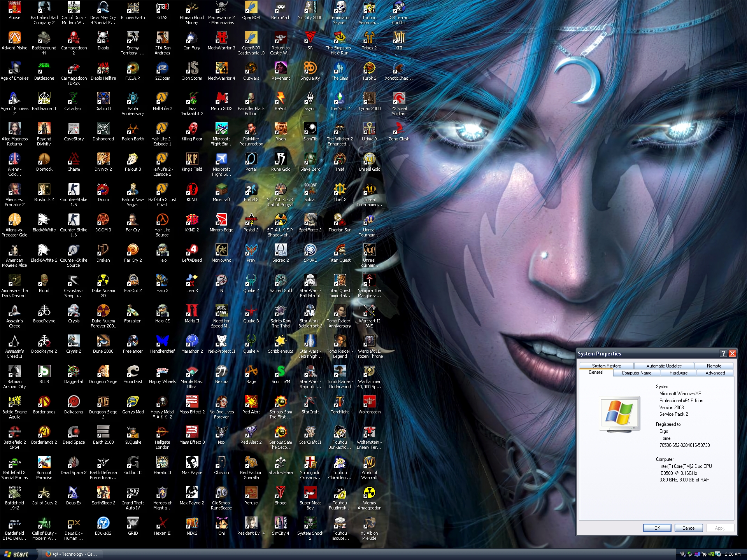Switch to the Automatic Updates tab
Screen dimensions: 747x560
pyautogui.click(x=664, y=366)
